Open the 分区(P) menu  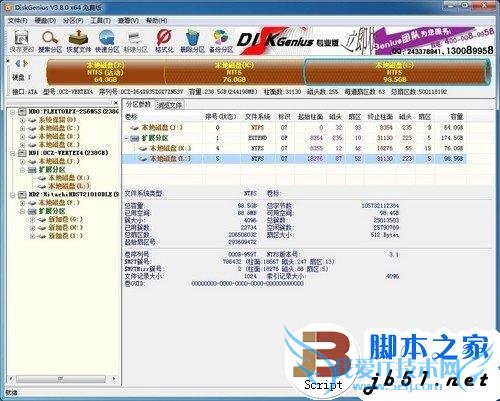(x=73, y=20)
